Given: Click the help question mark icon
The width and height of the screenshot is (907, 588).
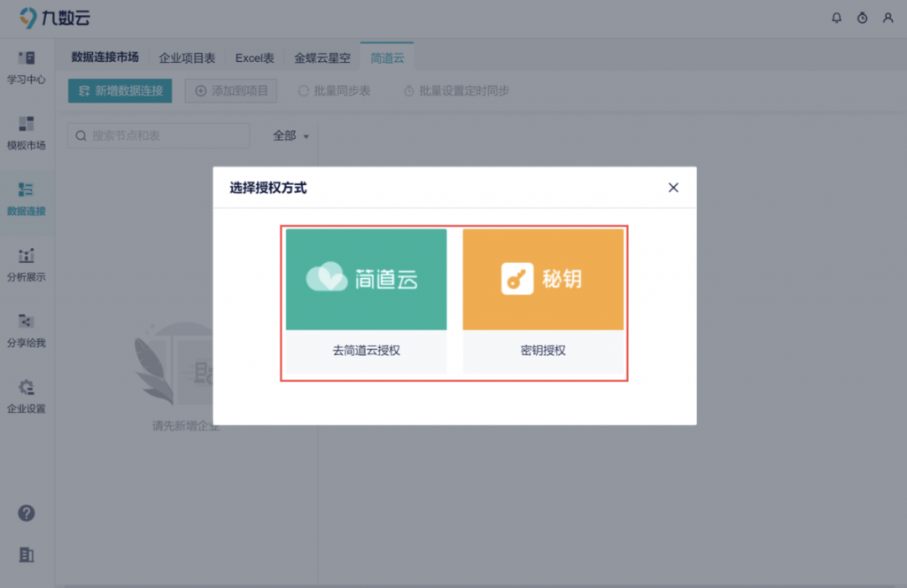Looking at the screenshot, I should point(27,514).
